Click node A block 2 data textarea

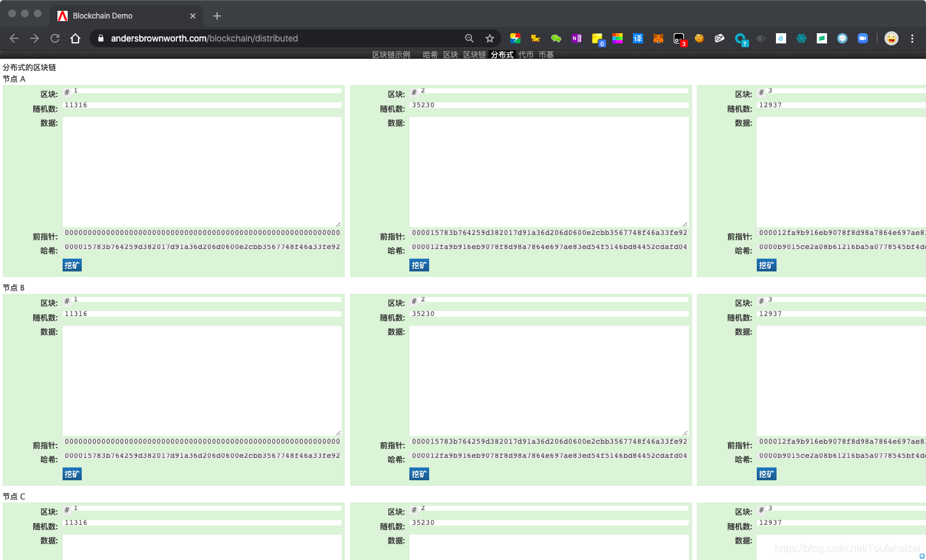(x=549, y=172)
